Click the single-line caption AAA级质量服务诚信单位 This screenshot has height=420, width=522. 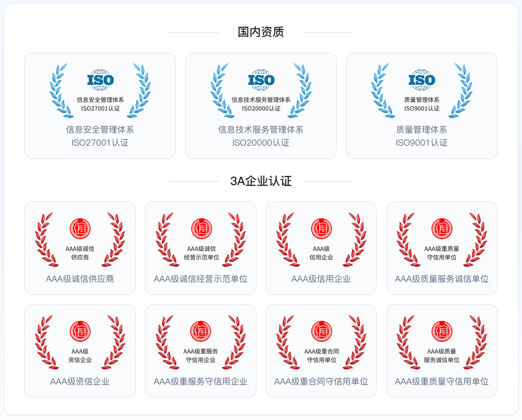[442, 279]
